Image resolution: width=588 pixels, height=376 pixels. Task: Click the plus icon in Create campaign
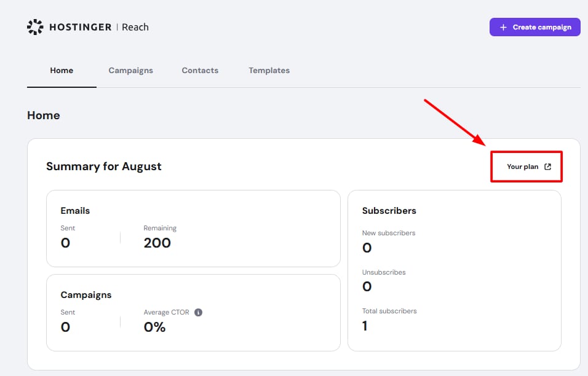click(x=503, y=27)
